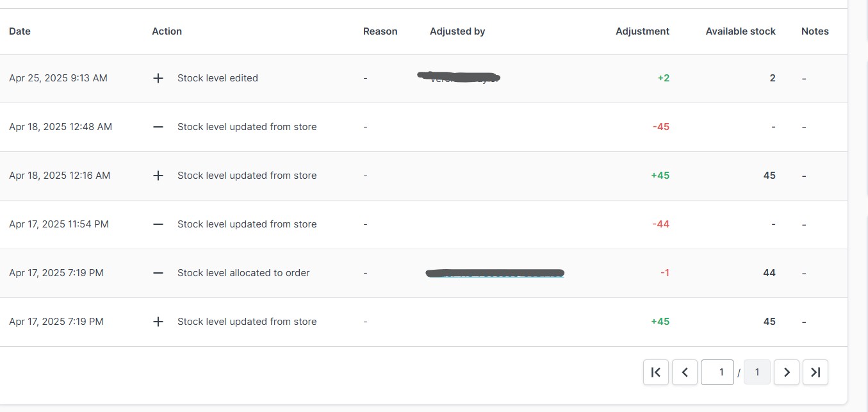
Task: Click plus icon on Apr 18 12:16 AM row
Action: [158, 176]
